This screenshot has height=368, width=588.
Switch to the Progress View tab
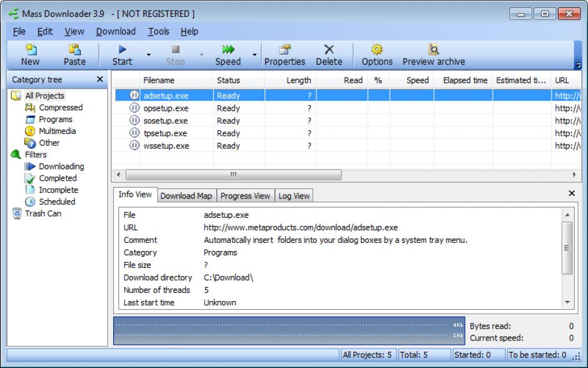[245, 196]
